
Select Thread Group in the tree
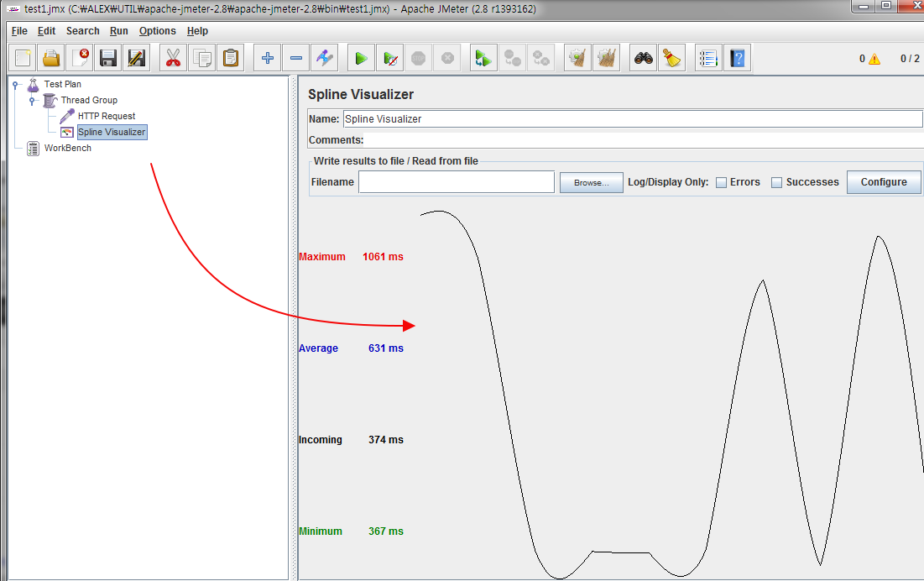point(89,100)
